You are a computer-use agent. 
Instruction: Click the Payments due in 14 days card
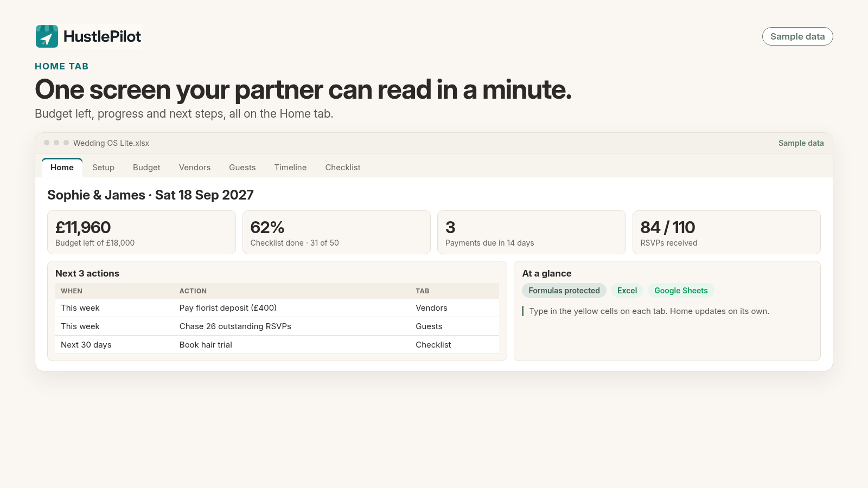tap(532, 232)
